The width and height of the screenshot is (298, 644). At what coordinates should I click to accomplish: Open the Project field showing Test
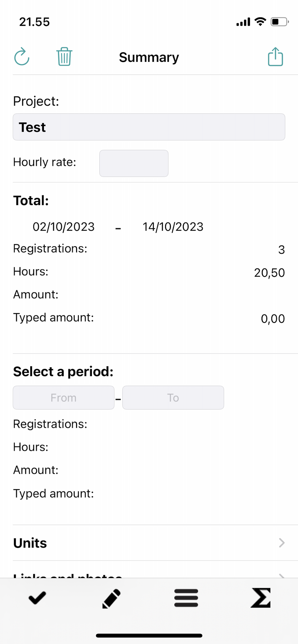[149, 127]
